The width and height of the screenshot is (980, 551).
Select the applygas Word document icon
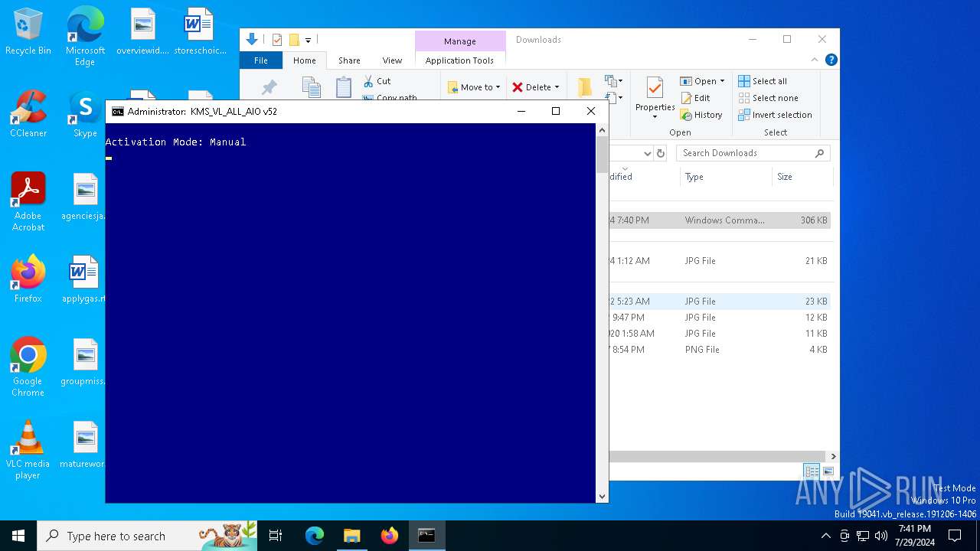85,279
